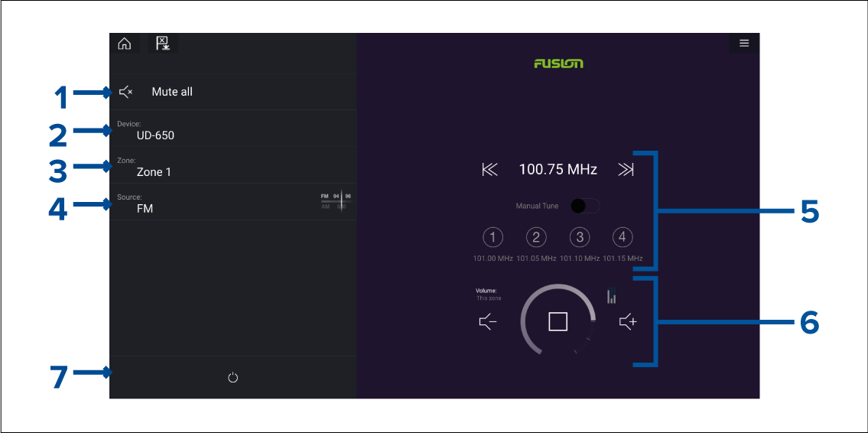Screen dimensions: 868x433
Task: Go to the Home screen icon
Action: click(x=124, y=44)
